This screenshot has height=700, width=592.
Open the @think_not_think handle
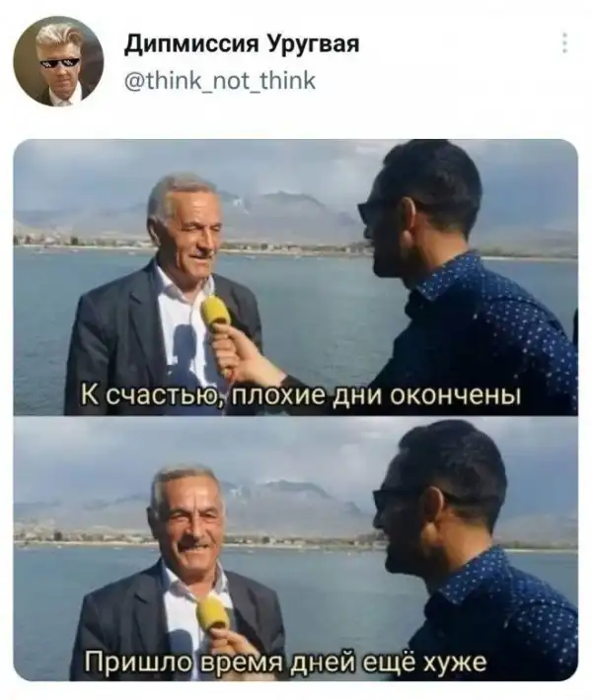[x=219, y=81]
